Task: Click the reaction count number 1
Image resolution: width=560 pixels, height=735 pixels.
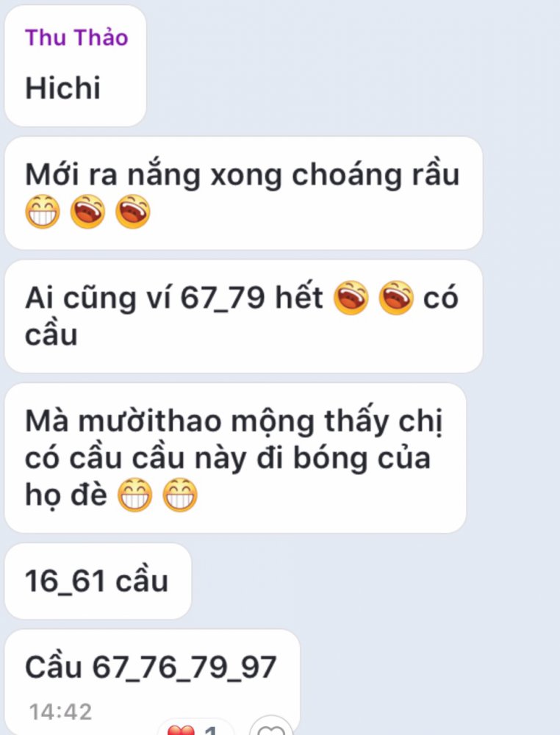Action: point(212,730)
